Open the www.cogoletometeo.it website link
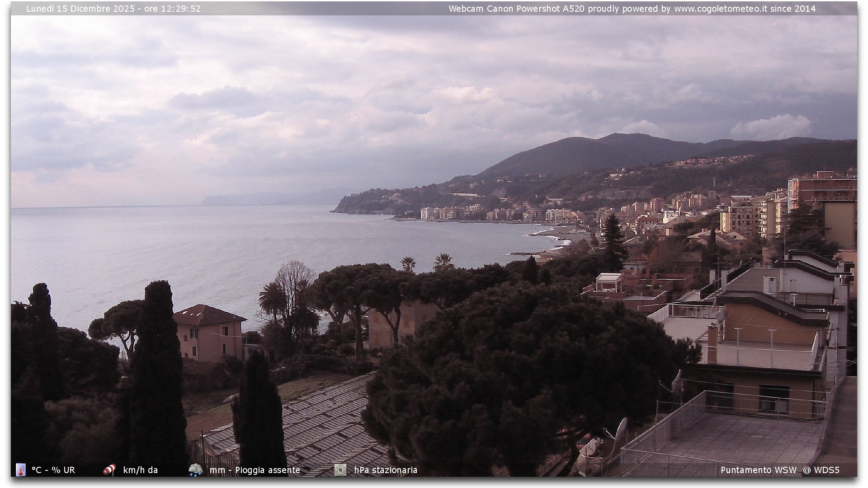Viewport: 868px width, 488px height. pyautogui.click(x=721, y=9)
